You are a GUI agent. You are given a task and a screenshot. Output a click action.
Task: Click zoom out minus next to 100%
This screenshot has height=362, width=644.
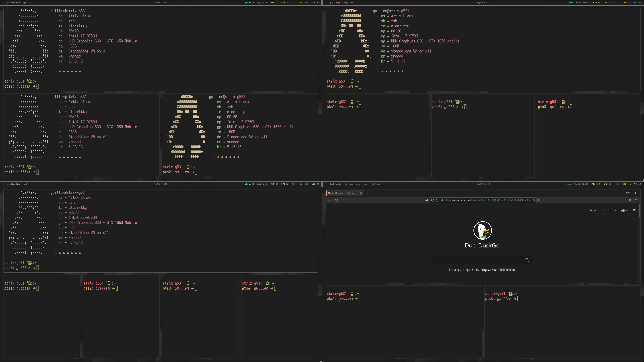pos(621,193)
